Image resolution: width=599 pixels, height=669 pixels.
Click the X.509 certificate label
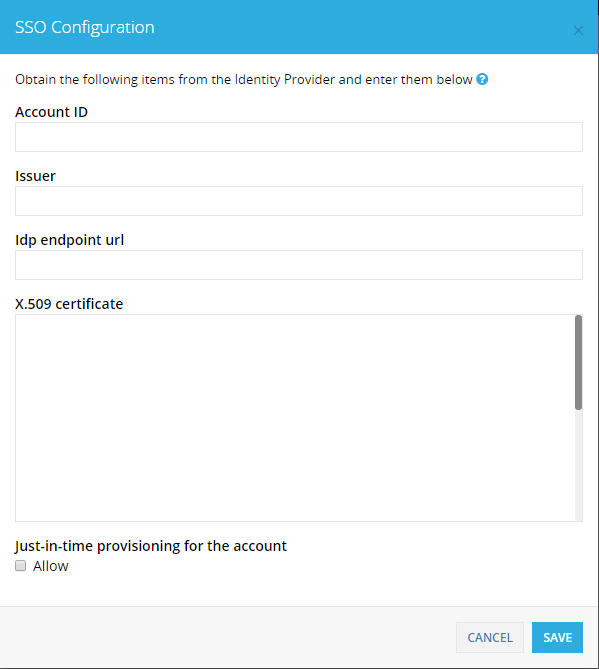pos(69,304)
